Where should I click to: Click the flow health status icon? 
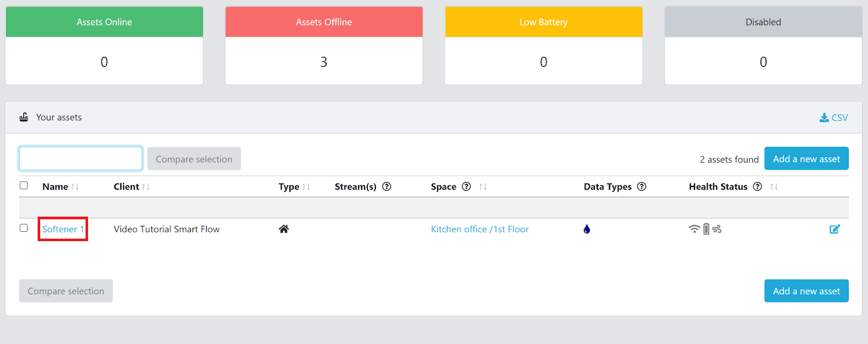[717, 229]
